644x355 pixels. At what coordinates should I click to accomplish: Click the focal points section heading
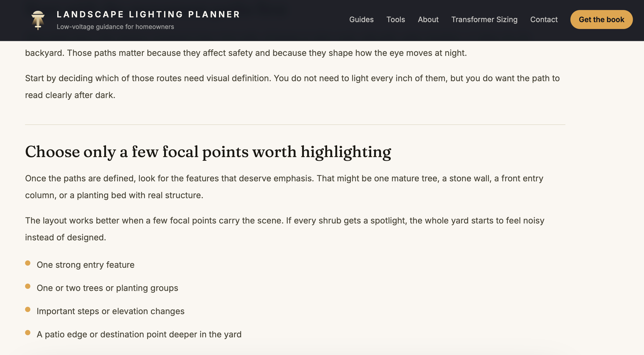pyautogui.click(x=208, y=152)
